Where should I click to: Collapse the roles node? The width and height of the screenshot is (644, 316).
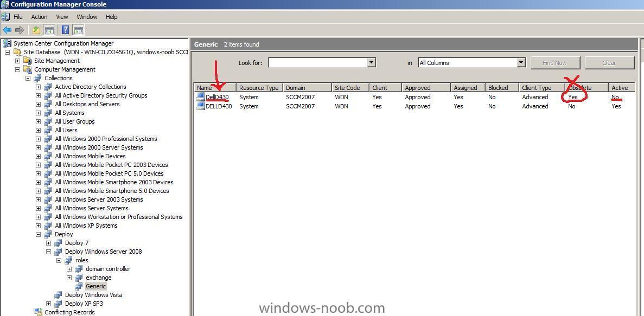pyautogui.click(x=59, y=261)
